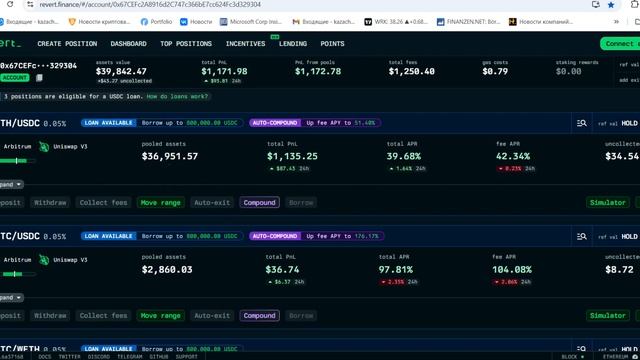Open the Microsoft Corp insi... bookmark
The image size is (640, 360).
point(251,22)
